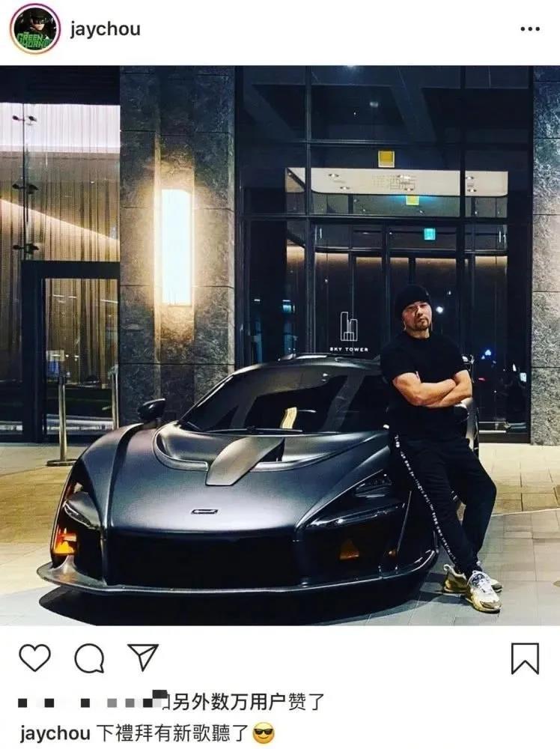The image size is (560, 749).
Task: Open comments via the speech bubble icon
Action: [x=89, y=658]
